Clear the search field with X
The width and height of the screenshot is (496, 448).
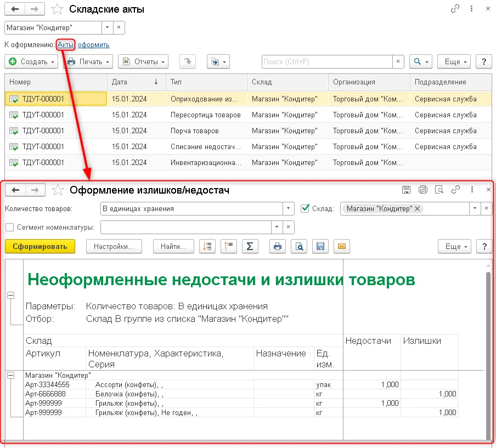398,61
